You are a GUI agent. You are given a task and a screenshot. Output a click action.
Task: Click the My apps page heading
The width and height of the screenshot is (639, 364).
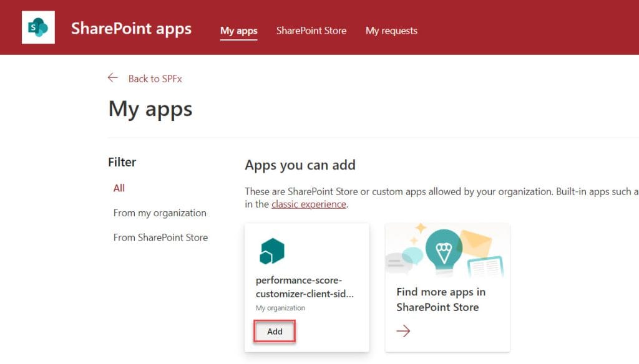[x=150, y=109]
